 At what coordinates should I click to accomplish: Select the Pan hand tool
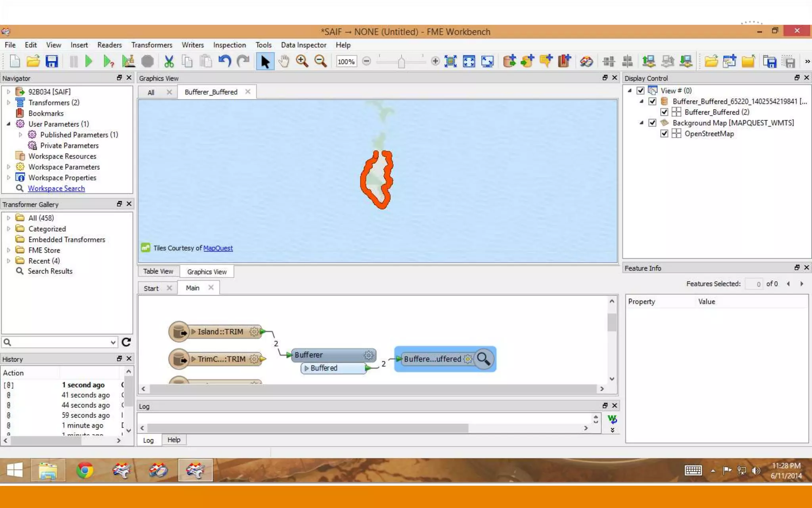tap(283, 61)
